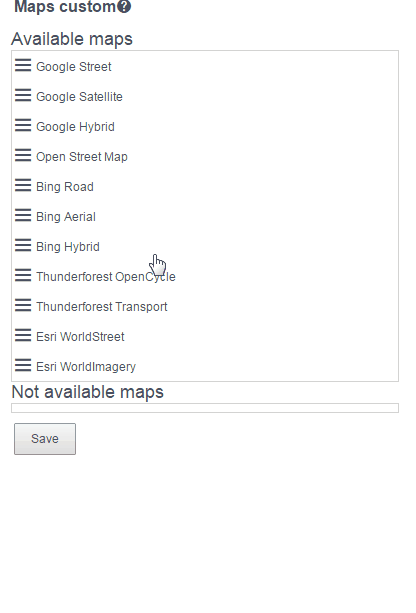Select the Bing Hybrid map label
This screenshot has height=613, width=416.
68,247
